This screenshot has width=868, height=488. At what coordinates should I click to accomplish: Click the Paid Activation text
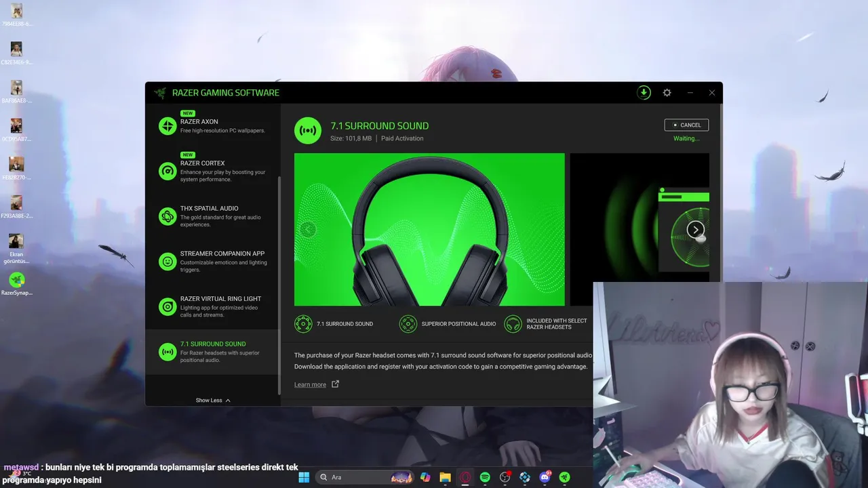click(x=402, y=138)
